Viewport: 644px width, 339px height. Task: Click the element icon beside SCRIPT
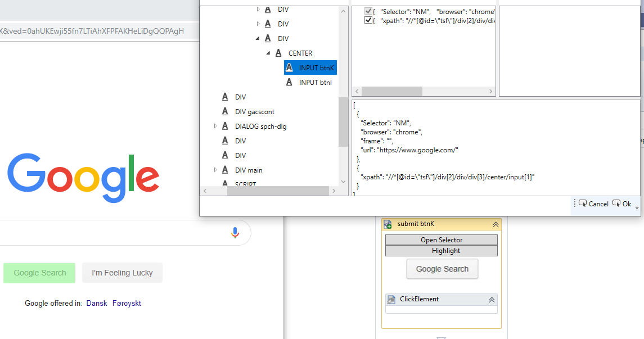[x=225, y=183]
